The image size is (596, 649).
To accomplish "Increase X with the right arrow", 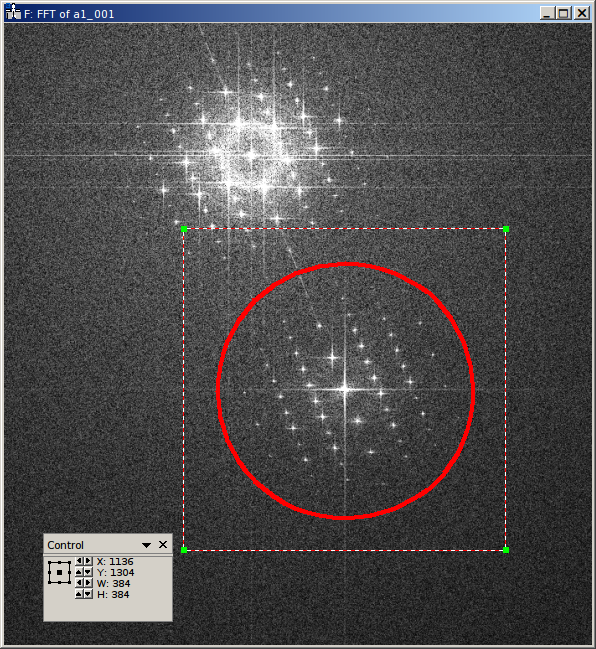I will [88, 561].
